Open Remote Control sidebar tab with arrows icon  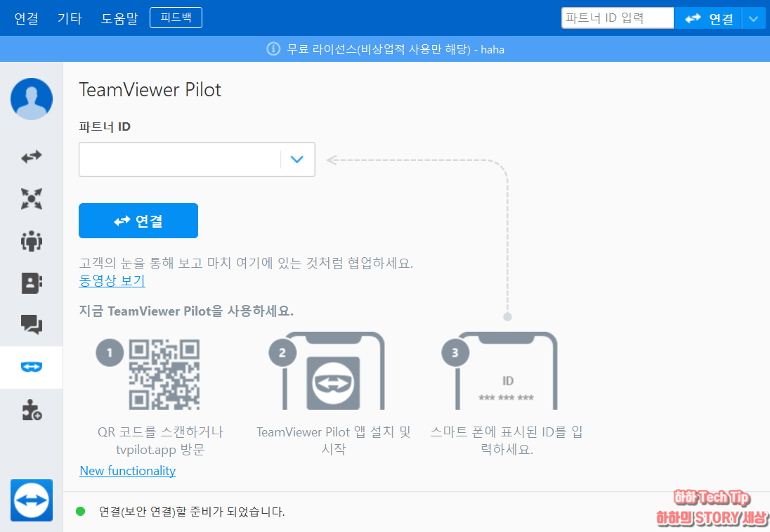pos(32,157)
